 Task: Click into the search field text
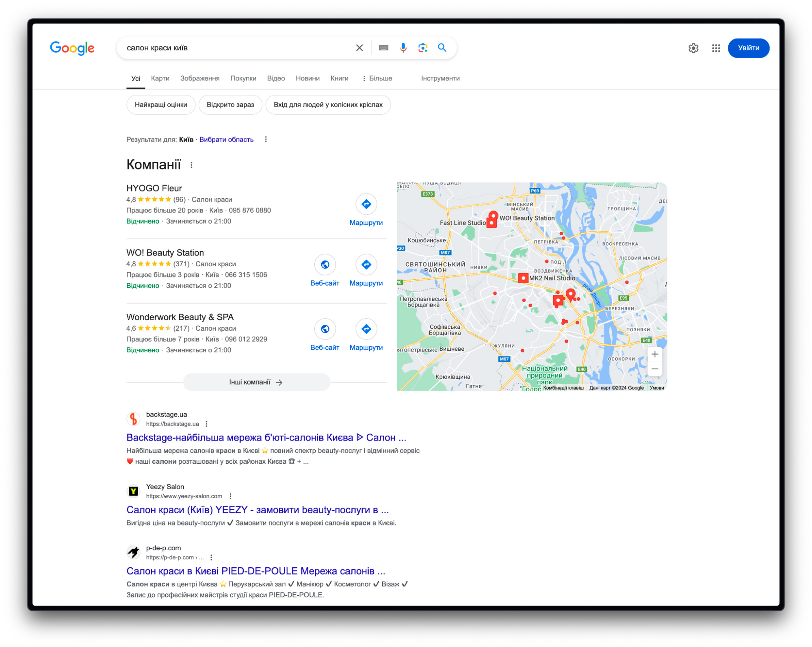pyautogui.click(x=157, y=48)
